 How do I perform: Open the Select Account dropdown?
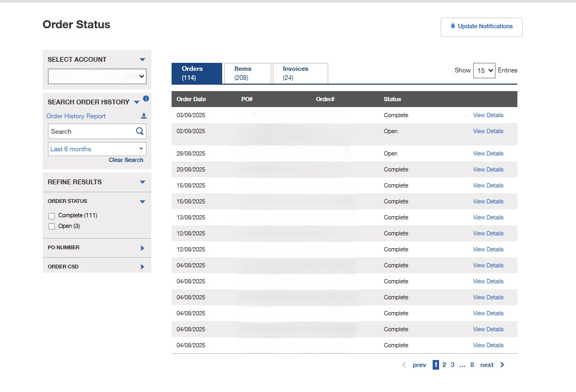(96, 76)
